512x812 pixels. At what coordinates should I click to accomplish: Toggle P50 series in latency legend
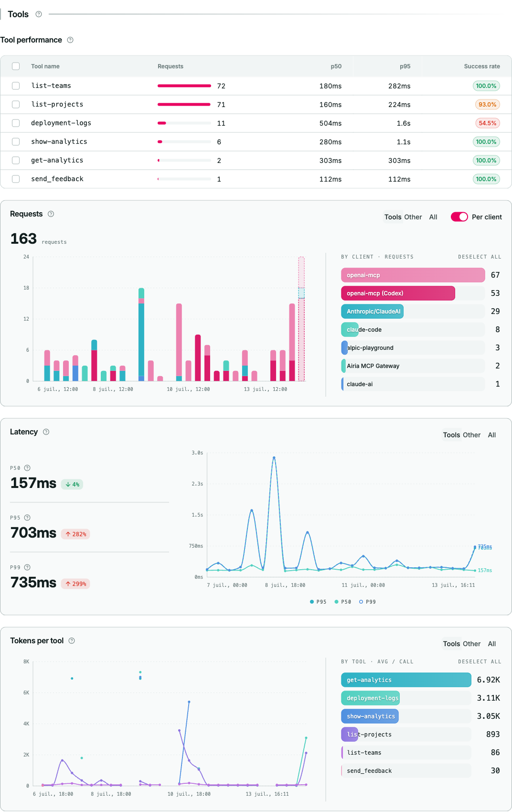coord(343,602)
